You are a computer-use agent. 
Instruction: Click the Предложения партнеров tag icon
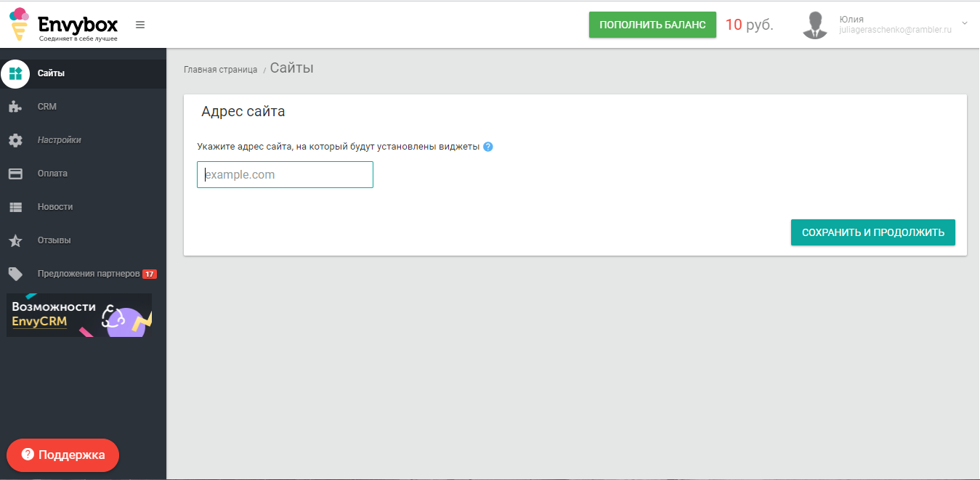(x=15, y=274)
